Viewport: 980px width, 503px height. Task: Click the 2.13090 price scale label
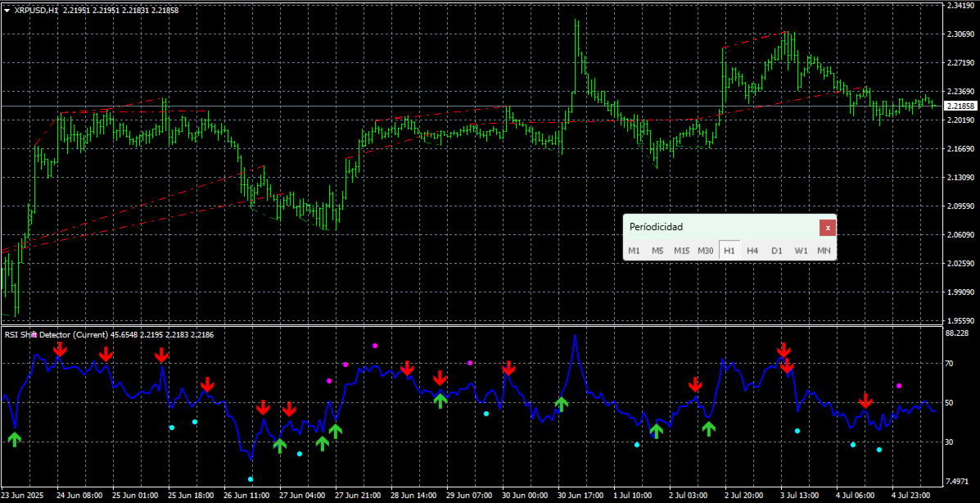pos(960,178)
